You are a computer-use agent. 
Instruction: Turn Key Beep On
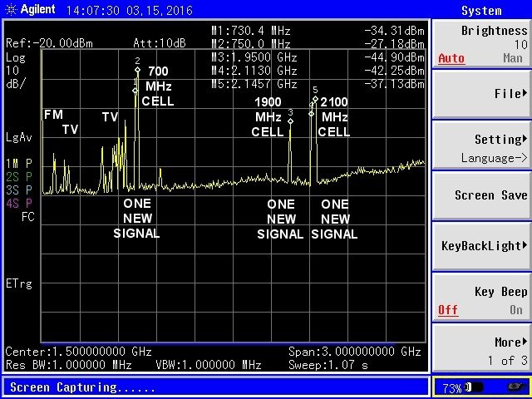[x=516, y=310]
